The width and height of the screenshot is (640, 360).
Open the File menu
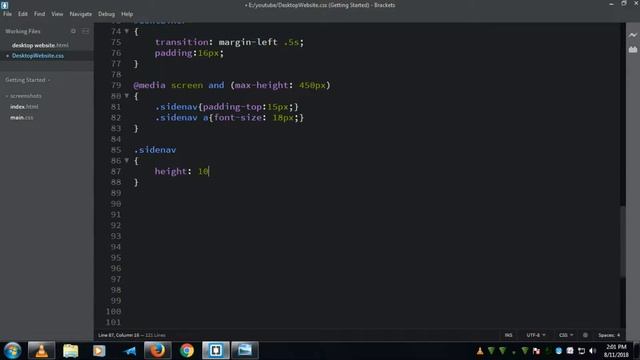(7, 14)
